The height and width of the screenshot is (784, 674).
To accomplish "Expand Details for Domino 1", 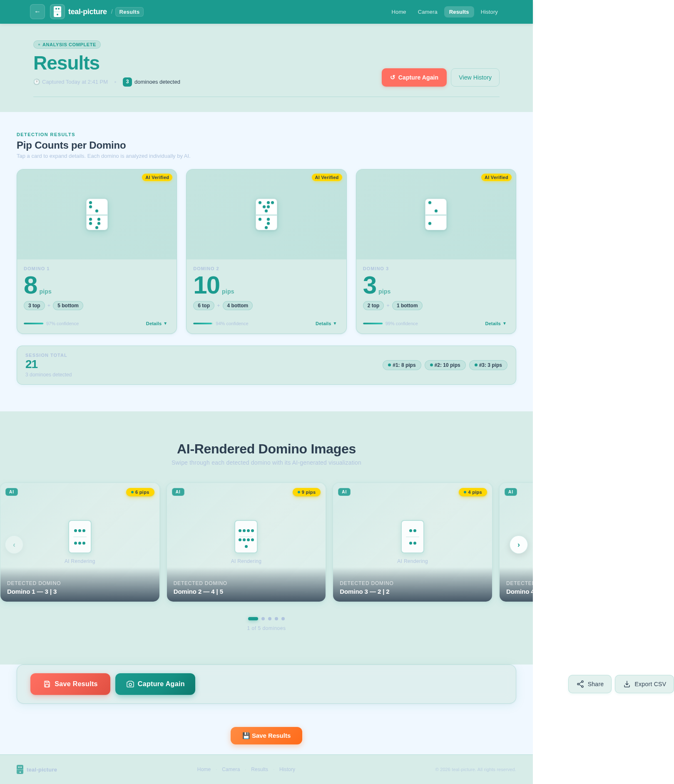I will (157, 324).
